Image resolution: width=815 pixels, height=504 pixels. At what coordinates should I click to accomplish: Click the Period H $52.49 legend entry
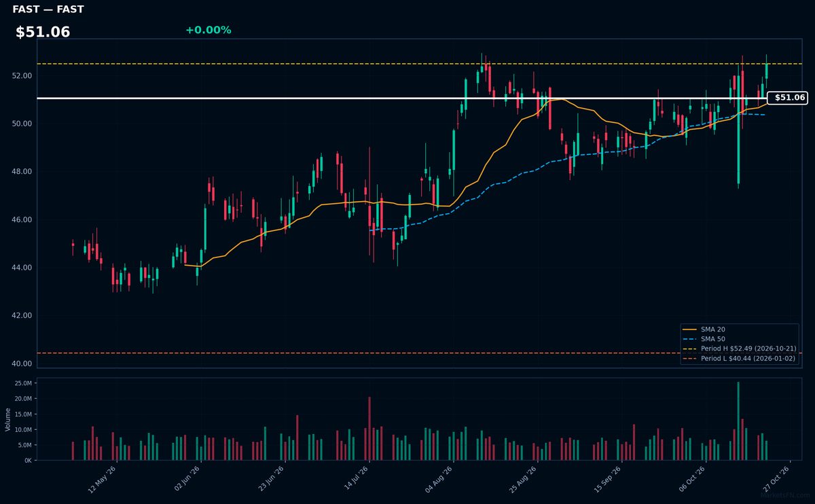[x=739, y=348]
